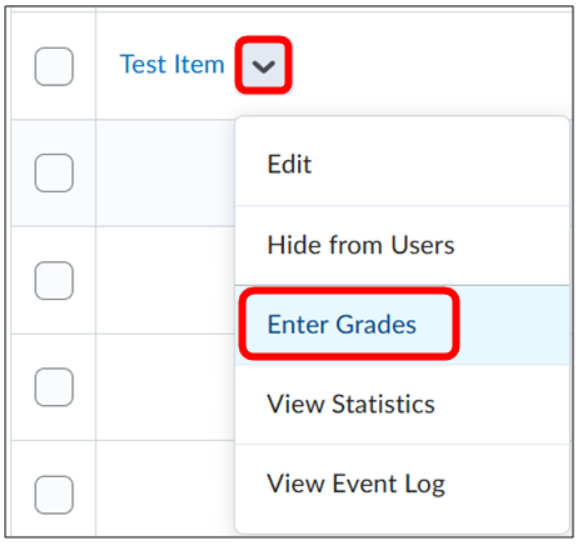Open the Test Item link

[172, 64]
